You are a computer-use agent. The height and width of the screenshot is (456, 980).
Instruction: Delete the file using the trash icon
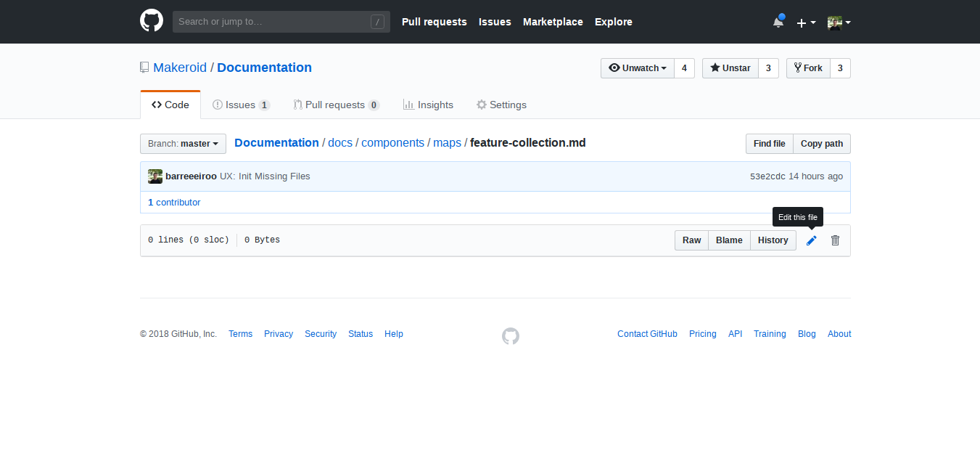coord(835,240)
